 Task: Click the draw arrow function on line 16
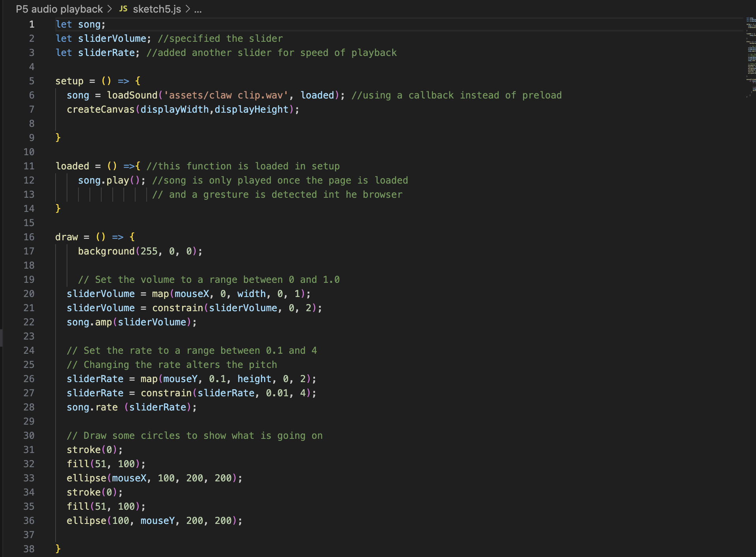point(67,237)
